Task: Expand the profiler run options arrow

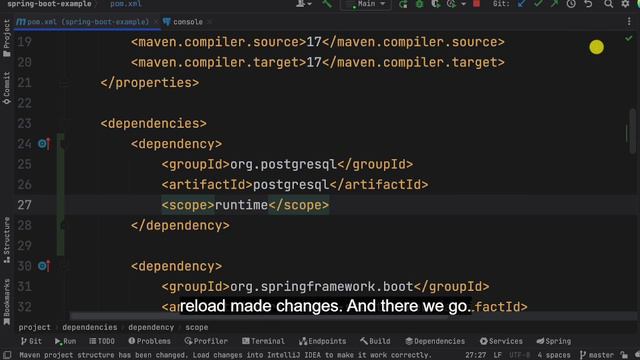Action: coord(463,4)
